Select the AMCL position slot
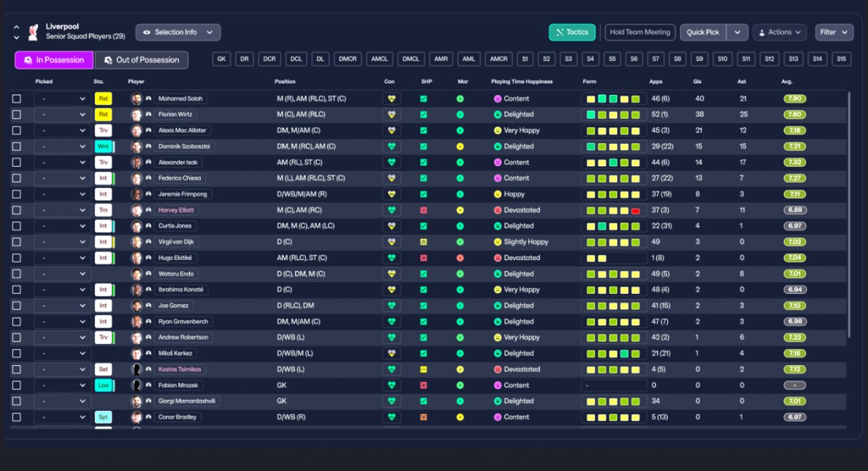The height and width of the screenshot is (471, 868). coord(379,59)
